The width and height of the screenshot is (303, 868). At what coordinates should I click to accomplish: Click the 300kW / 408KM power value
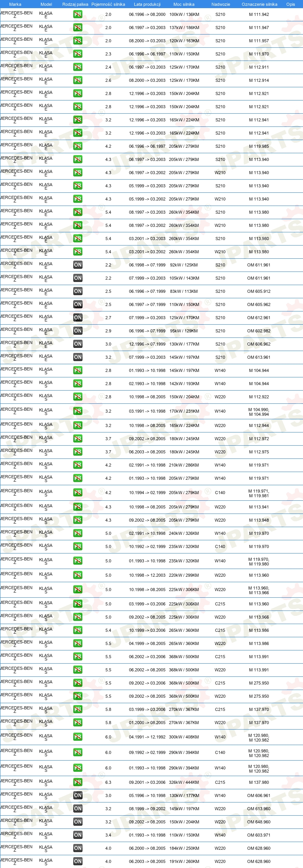pyautogui.click(x=184, y=737)
